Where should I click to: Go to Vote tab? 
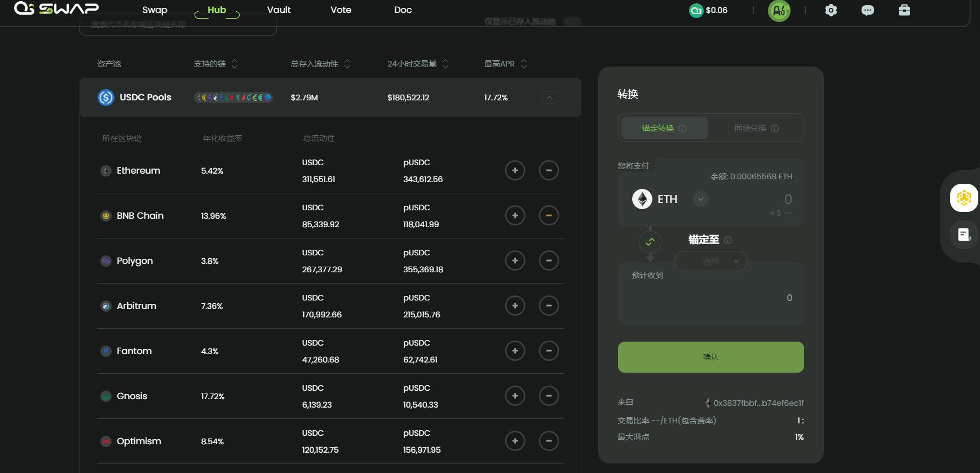[x=341, y=10]
